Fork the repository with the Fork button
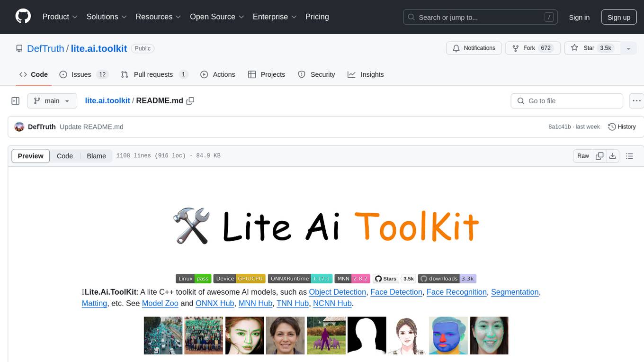The width and height of the screenshot is (644, 362). coord(533,48)
